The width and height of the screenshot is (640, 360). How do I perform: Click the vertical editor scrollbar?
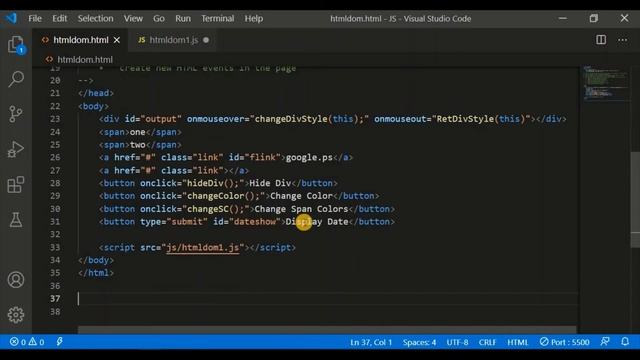[635, 200]
